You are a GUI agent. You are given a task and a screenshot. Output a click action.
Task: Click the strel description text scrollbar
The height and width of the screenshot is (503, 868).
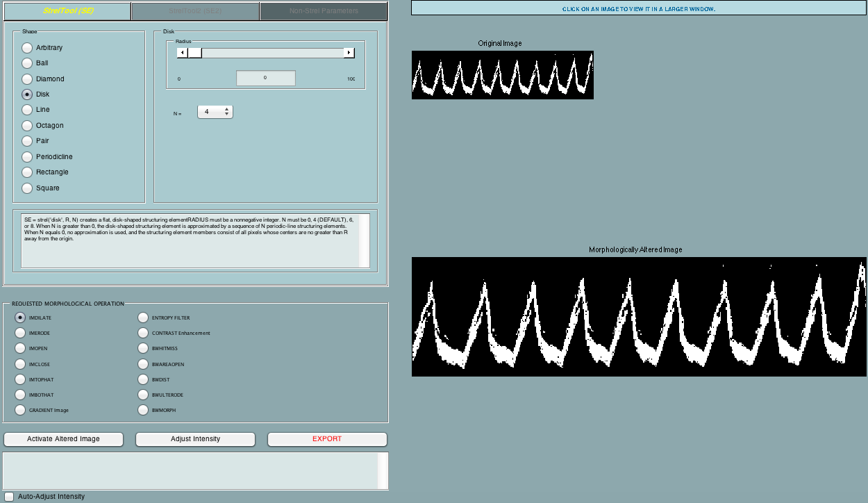coord(364,240)
